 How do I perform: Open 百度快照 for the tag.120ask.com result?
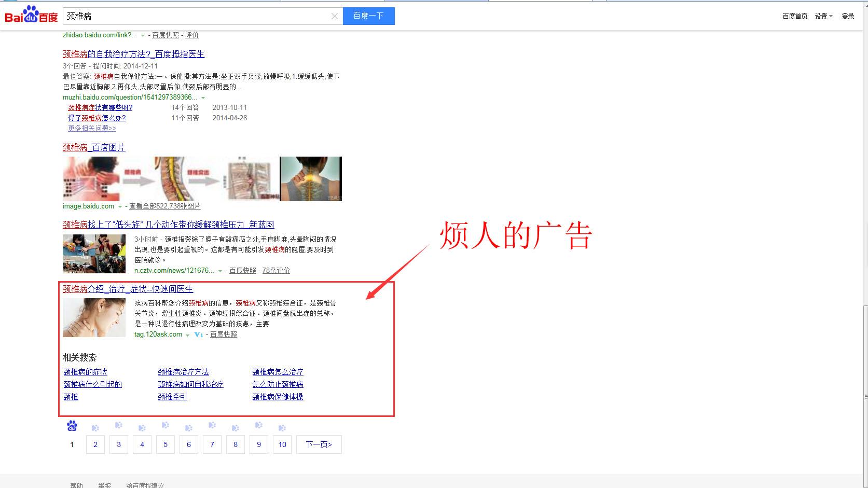[x=224, y=334]
